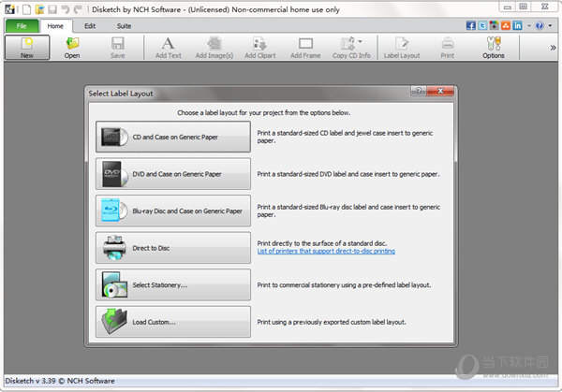This screenshot has height=392, width=562.
Task: Click the Add Frame toolbar icon
Action: 305,48
